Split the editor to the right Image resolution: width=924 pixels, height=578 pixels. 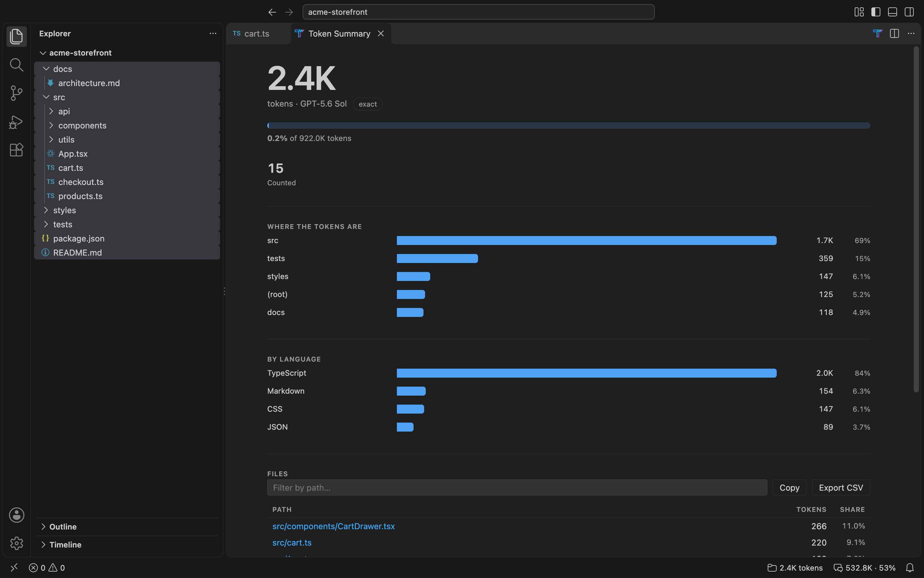tap(894, 34)
